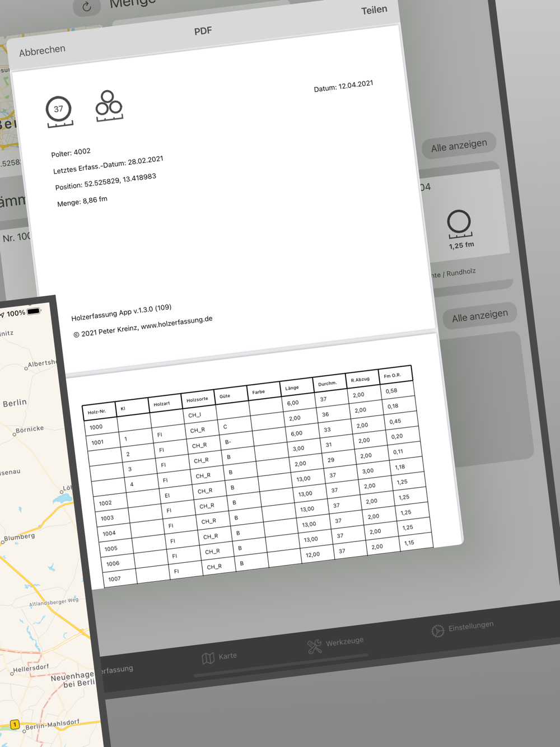Click Blumberg town label on map
This screenshot has width=560, height=747.
click(x=19, y=537)
